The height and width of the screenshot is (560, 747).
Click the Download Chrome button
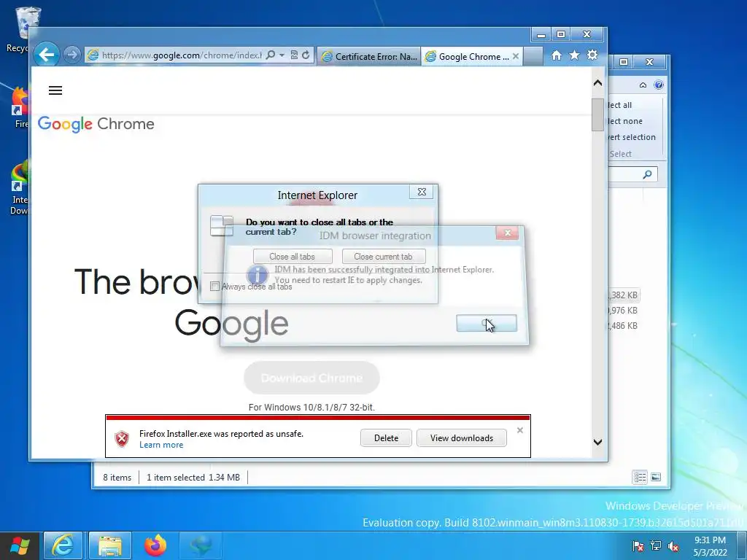[x=311, y=378]
